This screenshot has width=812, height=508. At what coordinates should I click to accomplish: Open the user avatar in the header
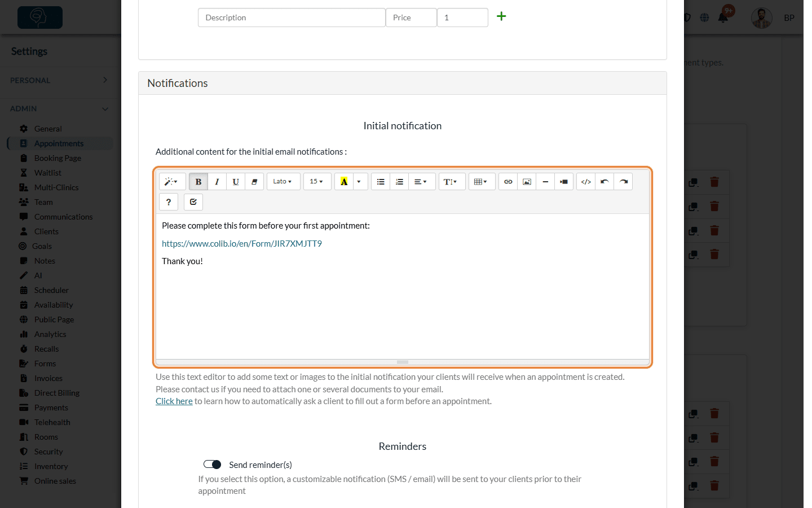[762, 18]
